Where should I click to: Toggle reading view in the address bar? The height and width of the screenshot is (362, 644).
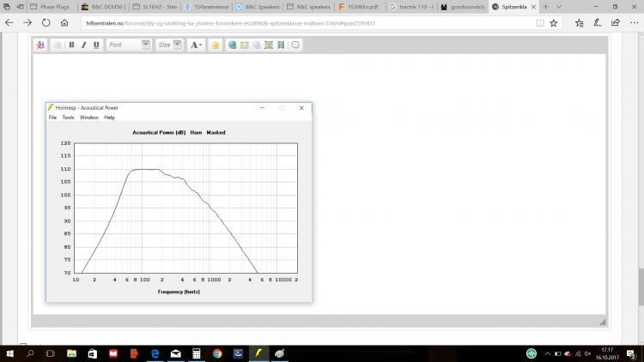click(540, 23)
